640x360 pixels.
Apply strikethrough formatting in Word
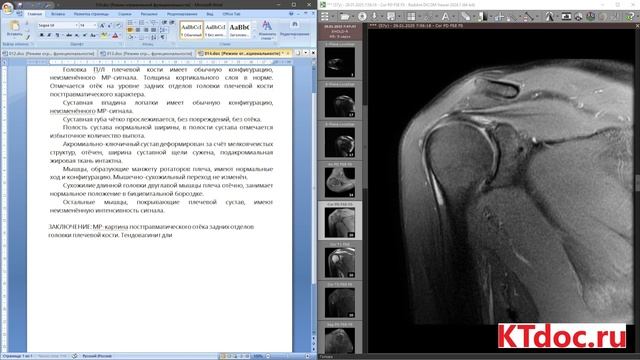pyautogui.click(x=69, y=36)
